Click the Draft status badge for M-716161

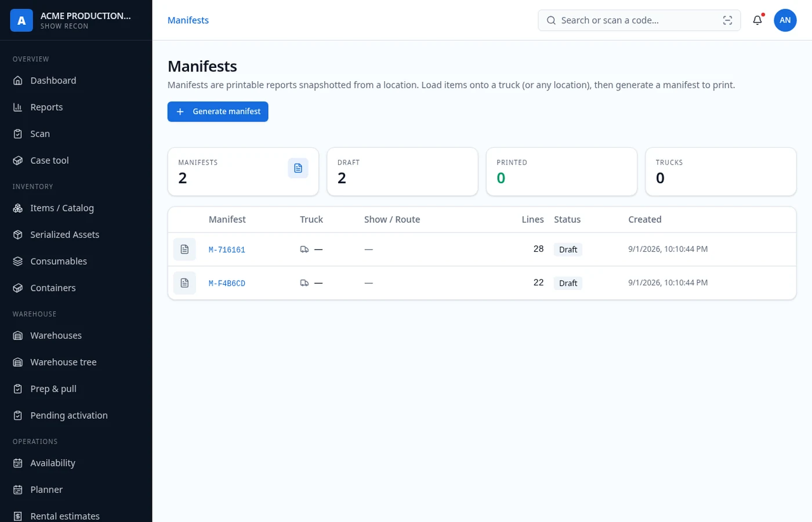coord(568,249)
